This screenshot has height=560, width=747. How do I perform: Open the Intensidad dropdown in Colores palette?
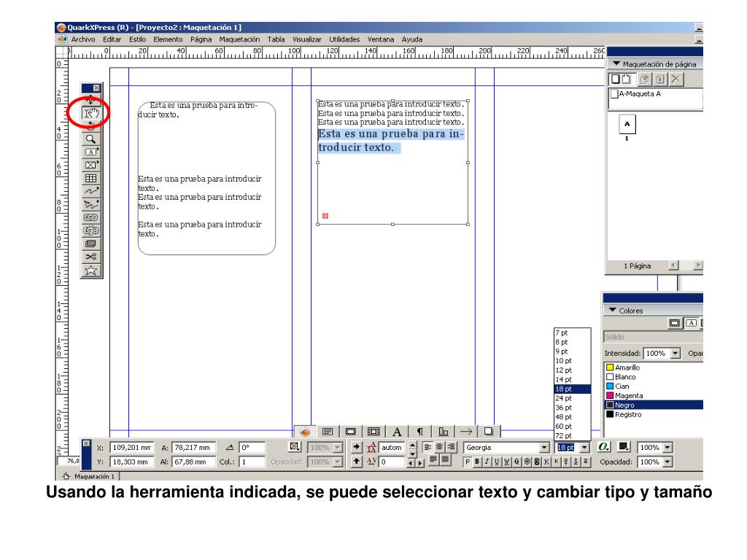point(675,354)
